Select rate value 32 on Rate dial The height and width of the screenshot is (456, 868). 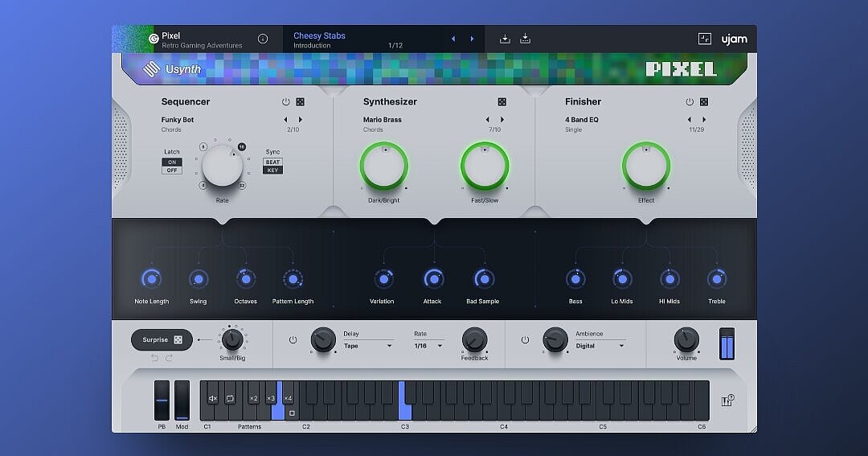tap(242, 186)
